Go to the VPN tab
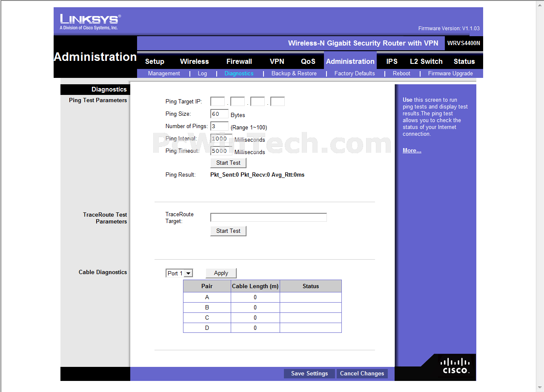The width and height of the screenshot is (544, 392). pyautogui.click(x=277, y=61)
